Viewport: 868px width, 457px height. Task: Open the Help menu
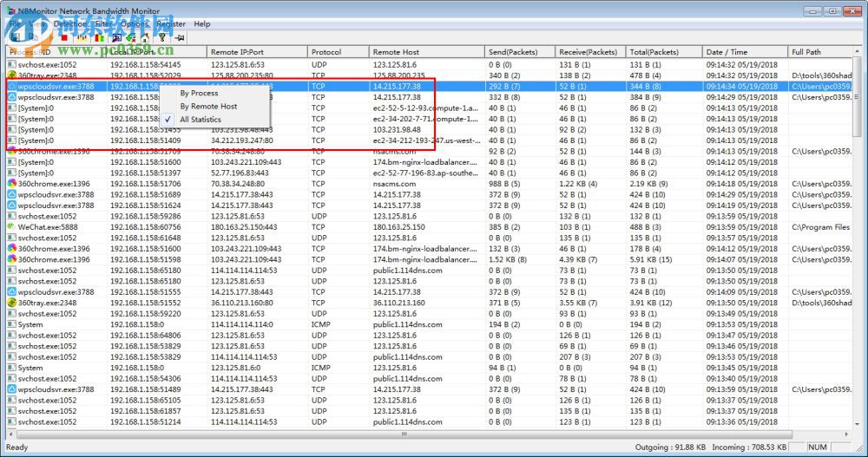(202, 23)
